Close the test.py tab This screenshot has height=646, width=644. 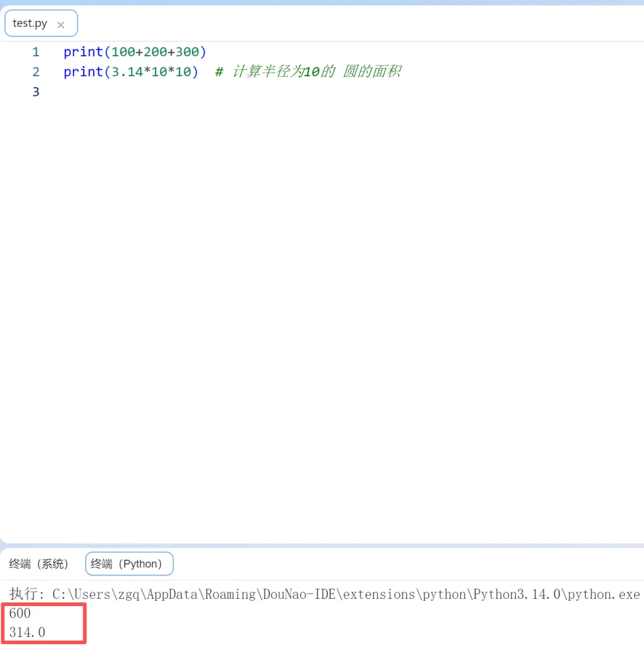coord(61,24)
